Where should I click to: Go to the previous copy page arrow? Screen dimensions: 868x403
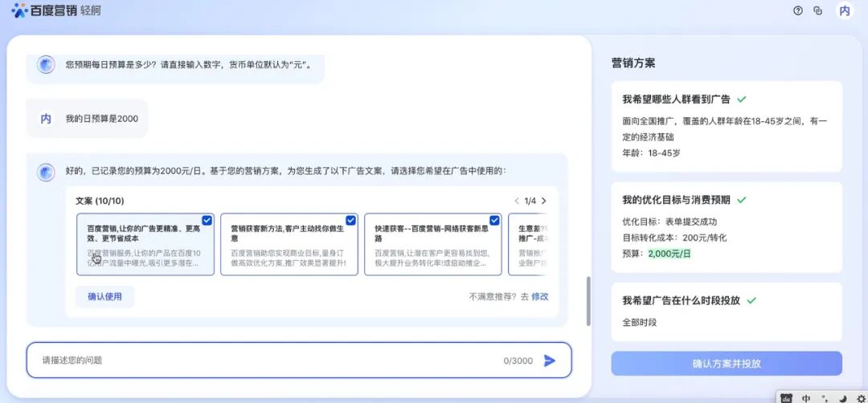click(x=517, y=201)
